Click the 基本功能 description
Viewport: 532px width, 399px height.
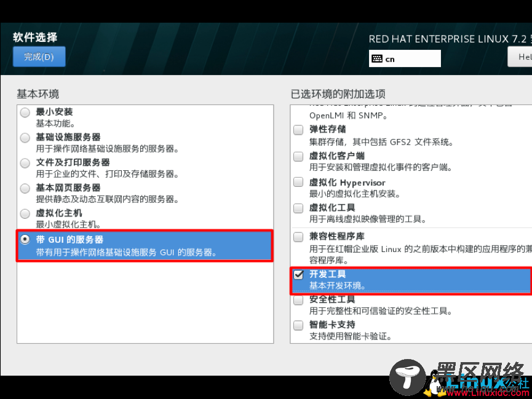coord(55,123)
